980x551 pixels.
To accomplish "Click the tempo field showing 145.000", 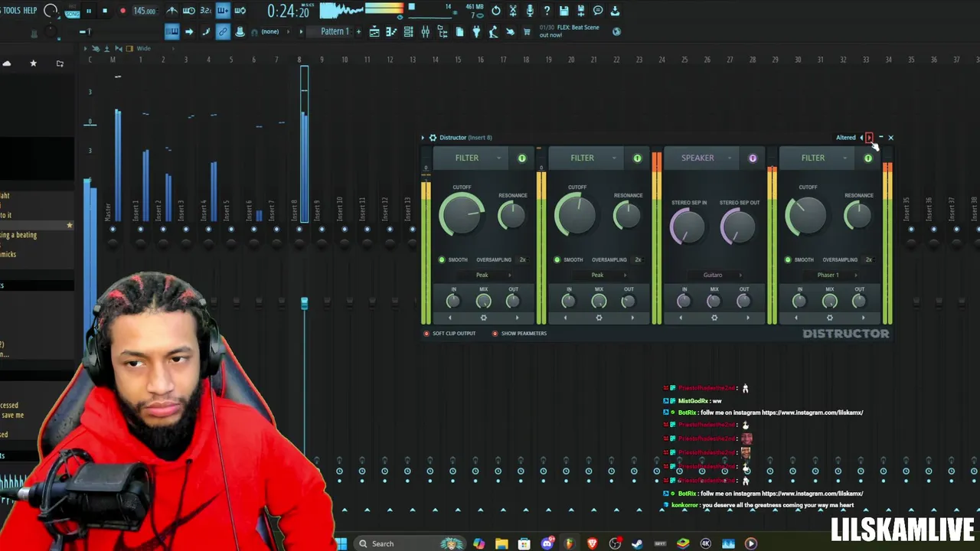I will (x=144, y=11).
